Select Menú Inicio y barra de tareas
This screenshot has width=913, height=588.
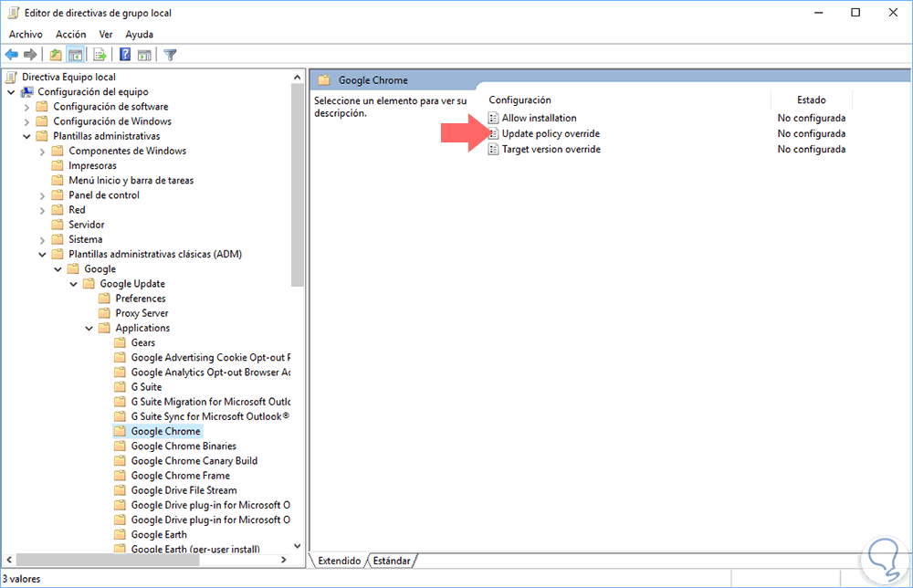131,181
